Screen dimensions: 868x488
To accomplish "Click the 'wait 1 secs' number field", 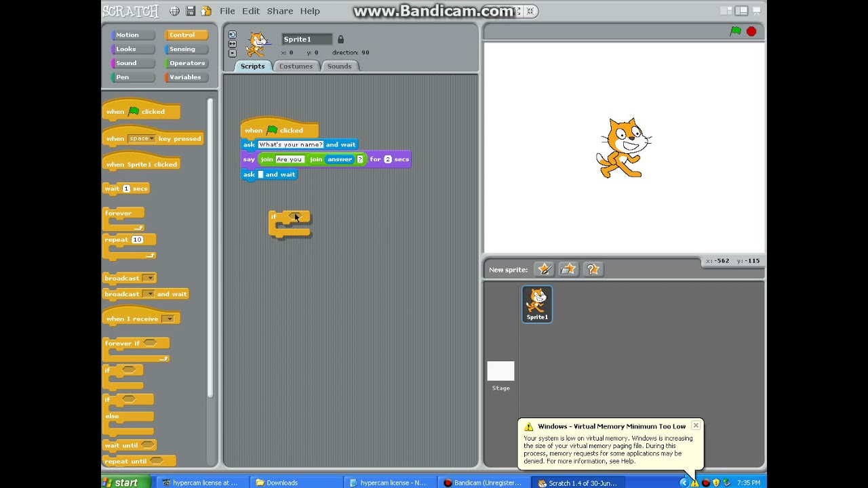I will coord(126,188).
